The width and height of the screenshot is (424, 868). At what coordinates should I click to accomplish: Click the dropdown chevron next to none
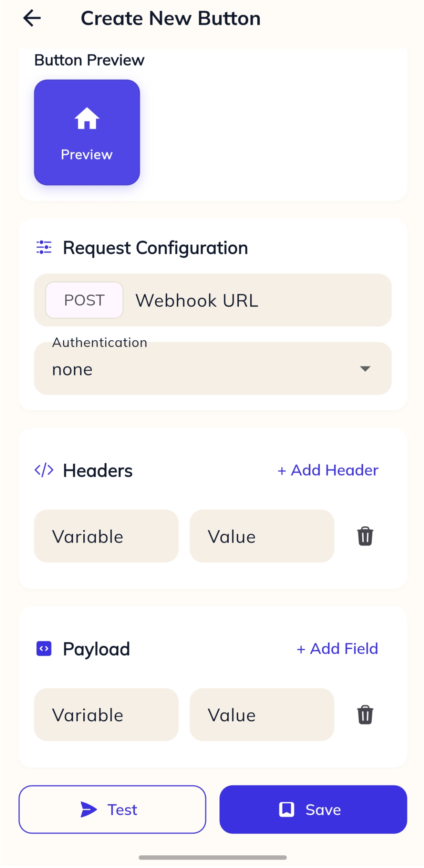[x=365, y=369]
